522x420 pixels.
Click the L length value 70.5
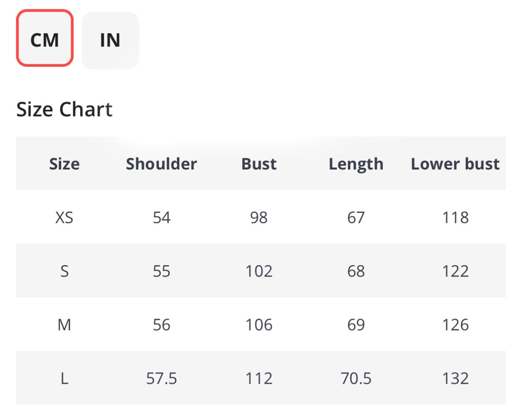356,379
